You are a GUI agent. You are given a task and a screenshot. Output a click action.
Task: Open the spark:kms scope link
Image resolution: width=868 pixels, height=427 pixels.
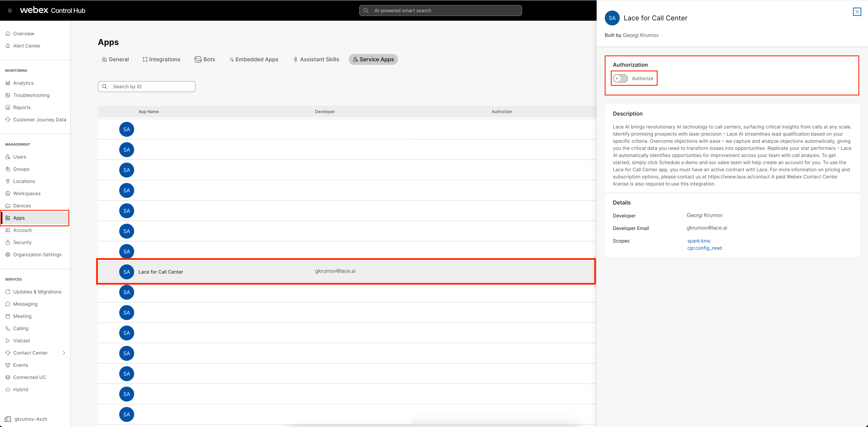(699, 241)
